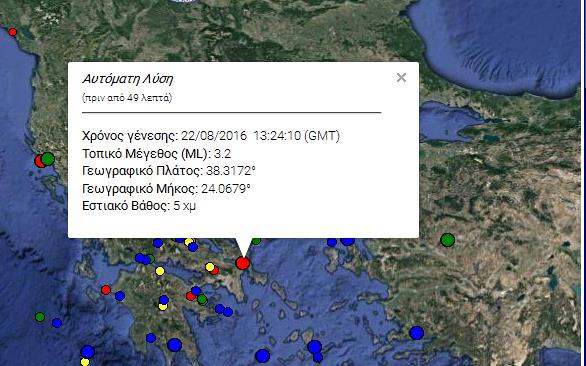This screenshot has height=366, width=586.
Task: Select the green marker near Corfu coast
Action: pos(47,159)
